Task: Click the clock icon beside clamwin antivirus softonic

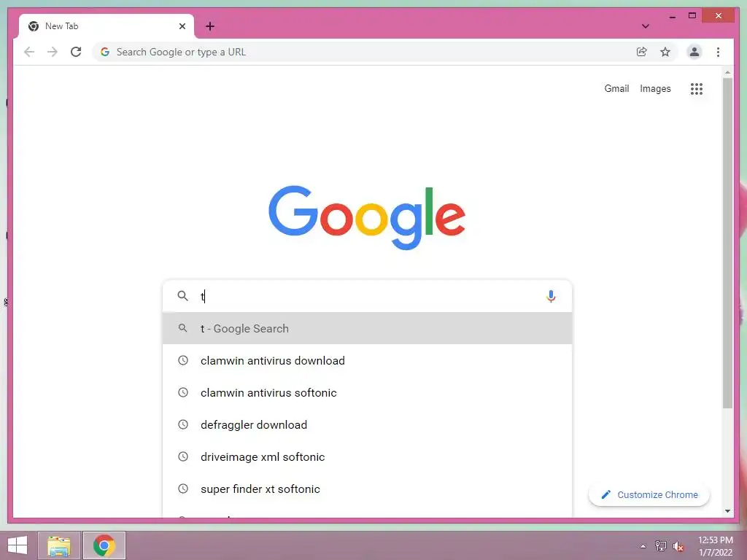Action: [x=183, y=392]
